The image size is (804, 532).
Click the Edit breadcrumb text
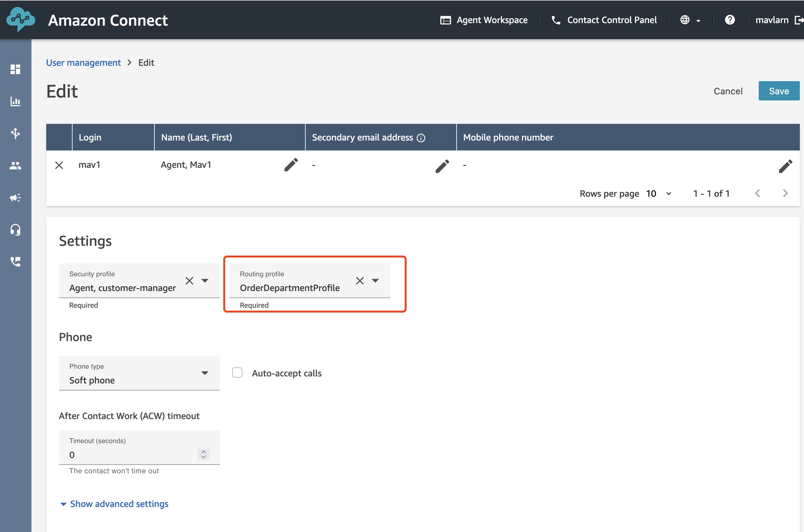click(146, 63)
